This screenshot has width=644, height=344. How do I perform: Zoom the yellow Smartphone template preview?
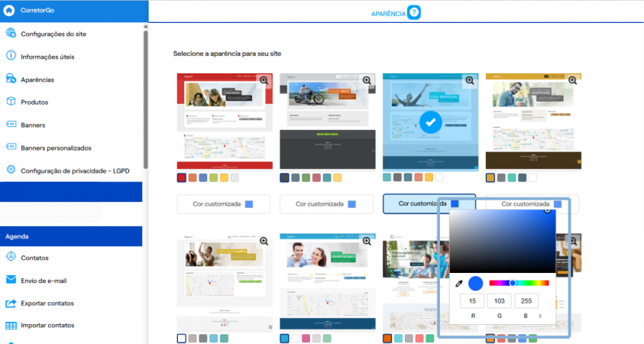572,80
